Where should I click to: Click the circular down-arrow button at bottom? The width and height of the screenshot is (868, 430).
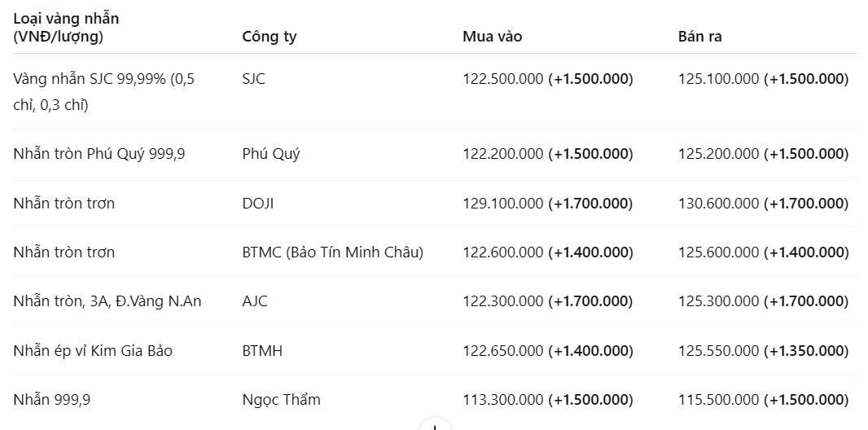(435, 424)
